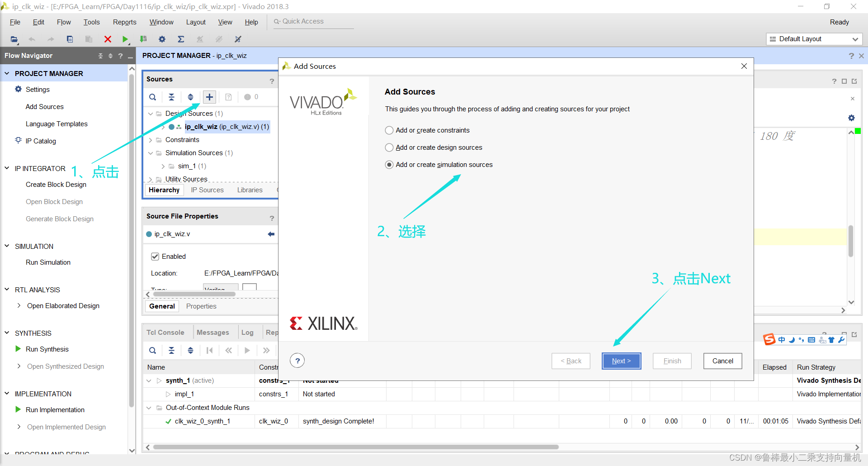Image resolution: width=868 pixels, height=466 pixels.
Task: Collapse PROJECT MANAGER section
Action: [x=7, y=73]
